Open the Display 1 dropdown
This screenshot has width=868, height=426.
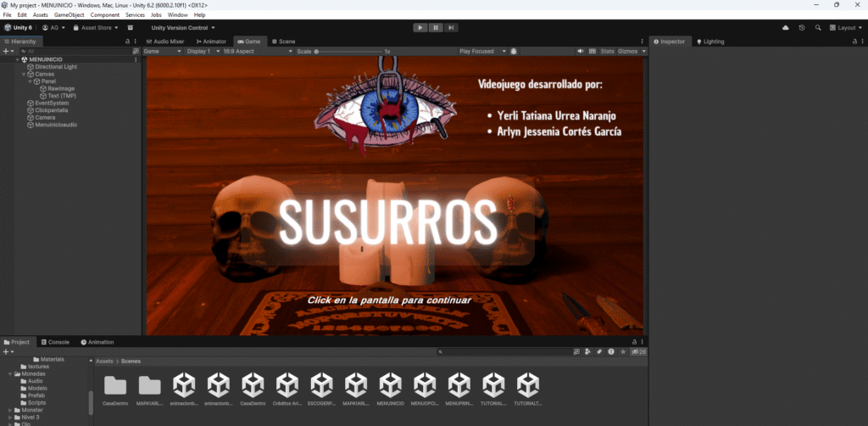[202, 51]
